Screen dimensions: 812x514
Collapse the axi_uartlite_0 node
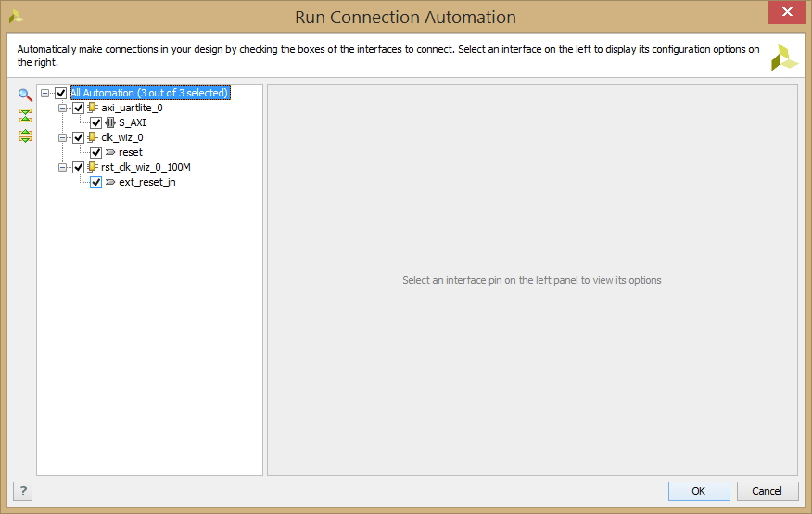pyautogui.click(x=62, y=108)
